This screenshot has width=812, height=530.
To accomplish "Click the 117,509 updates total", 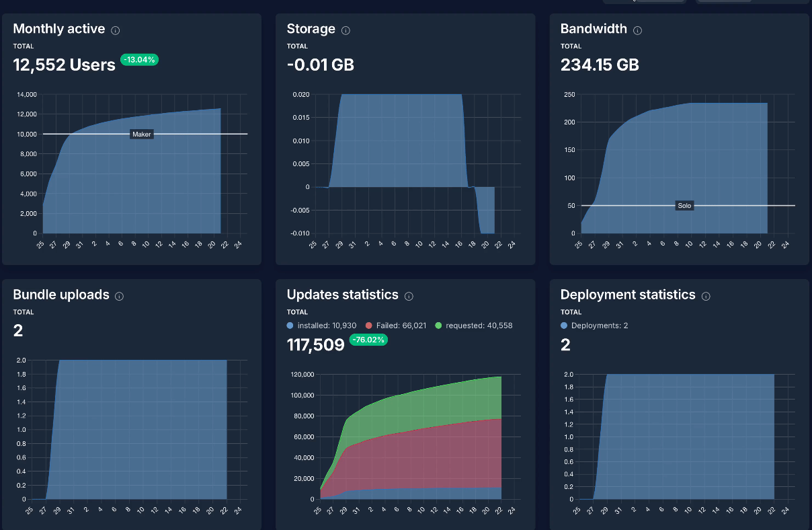I will (x=315, y=345).
